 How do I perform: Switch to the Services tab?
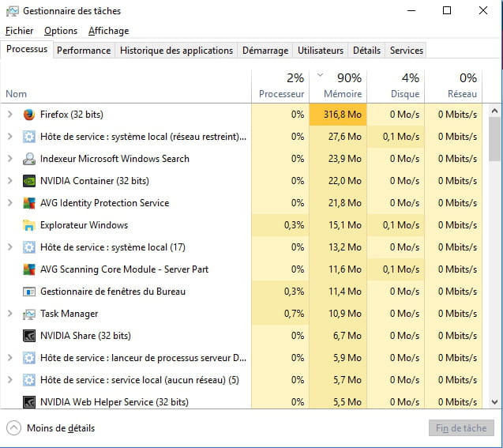(x=406, y=51)
